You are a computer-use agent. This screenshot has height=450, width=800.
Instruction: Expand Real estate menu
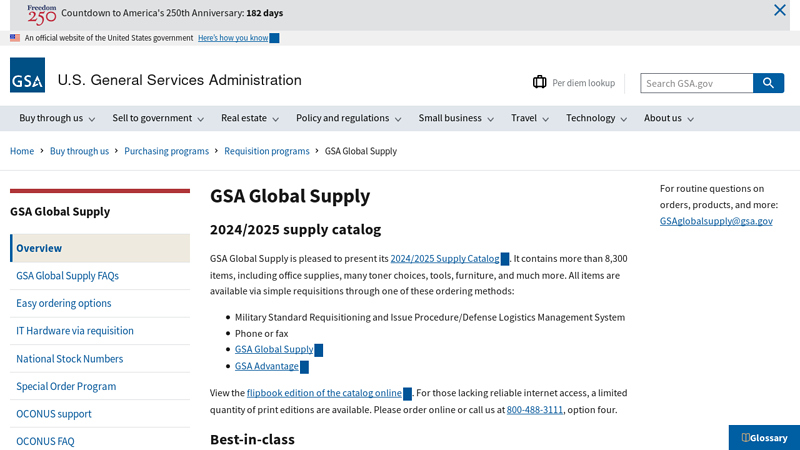tap(250, 118)
